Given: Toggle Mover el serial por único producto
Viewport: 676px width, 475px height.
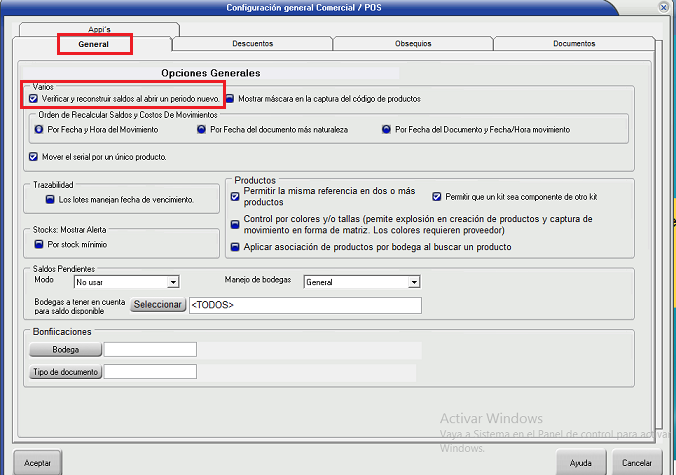Looking at the screenshot, I should point(34,157).
